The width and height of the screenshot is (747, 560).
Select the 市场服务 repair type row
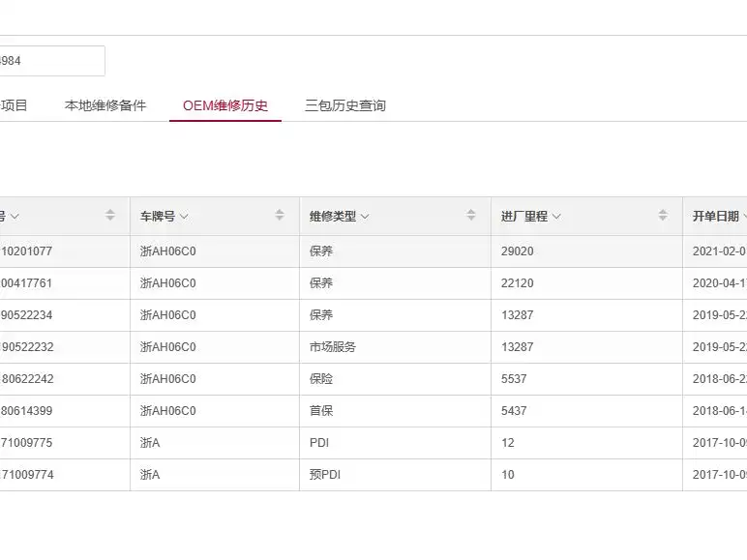click(x=333, y=346)
